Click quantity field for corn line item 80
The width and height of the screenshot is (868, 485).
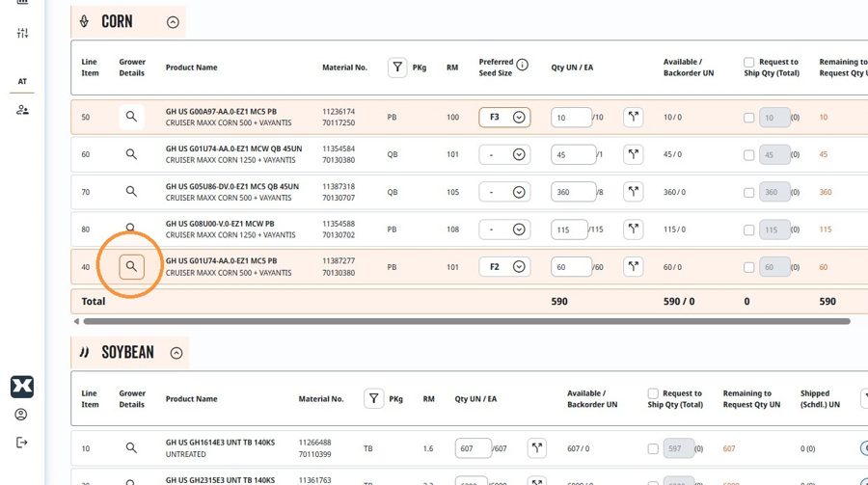pos(569,229)
